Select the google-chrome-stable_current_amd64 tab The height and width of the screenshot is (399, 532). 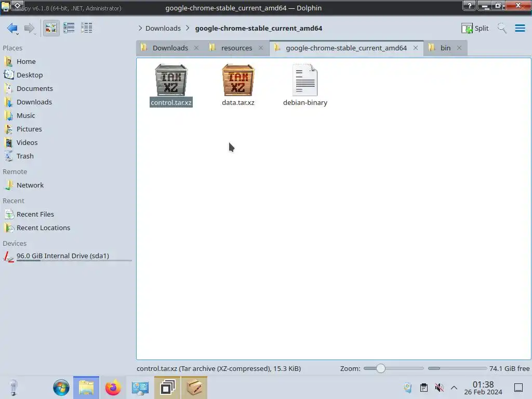346,48
